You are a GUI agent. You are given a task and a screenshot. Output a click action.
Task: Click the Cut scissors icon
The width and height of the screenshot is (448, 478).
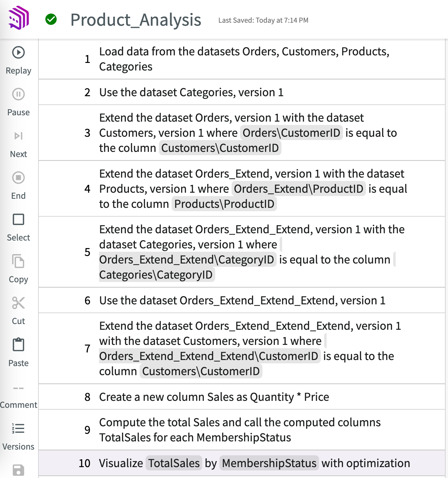coord(18,303)
